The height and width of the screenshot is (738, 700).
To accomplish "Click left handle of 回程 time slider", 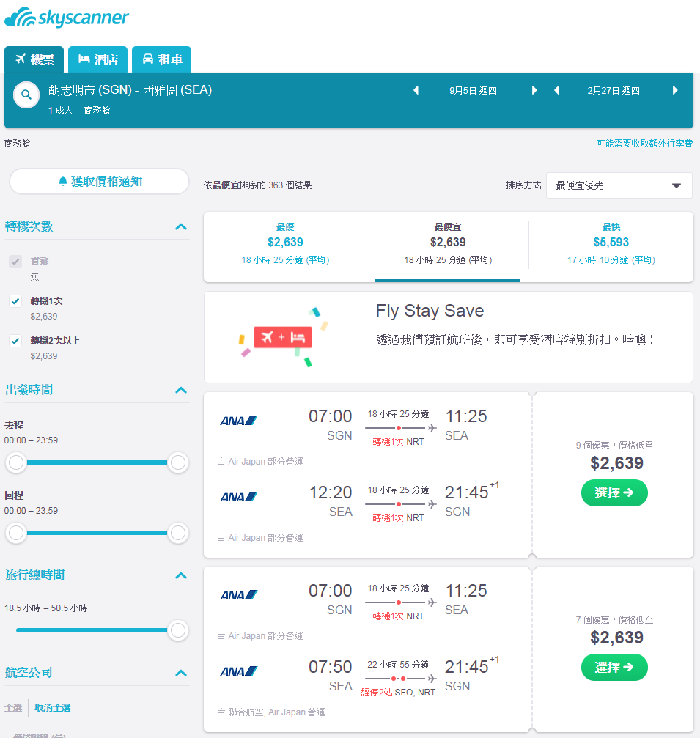I will [x=16, y=533].
